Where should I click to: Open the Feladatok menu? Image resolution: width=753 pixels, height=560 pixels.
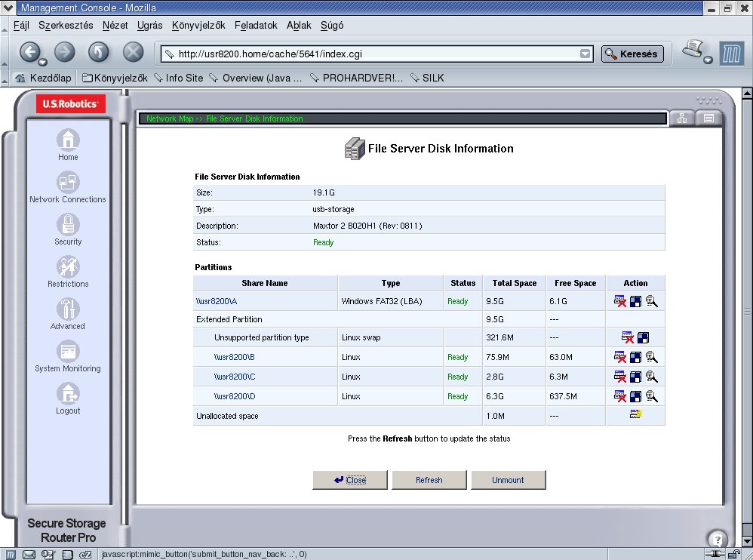pyautogui.click(x=256, y=26)
